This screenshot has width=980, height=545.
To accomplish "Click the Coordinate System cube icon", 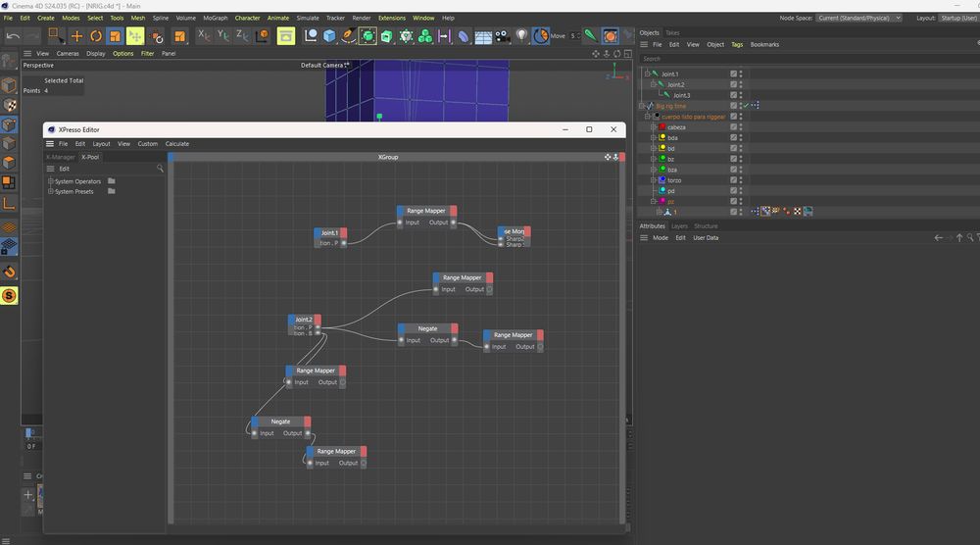I will click(262, 36).
